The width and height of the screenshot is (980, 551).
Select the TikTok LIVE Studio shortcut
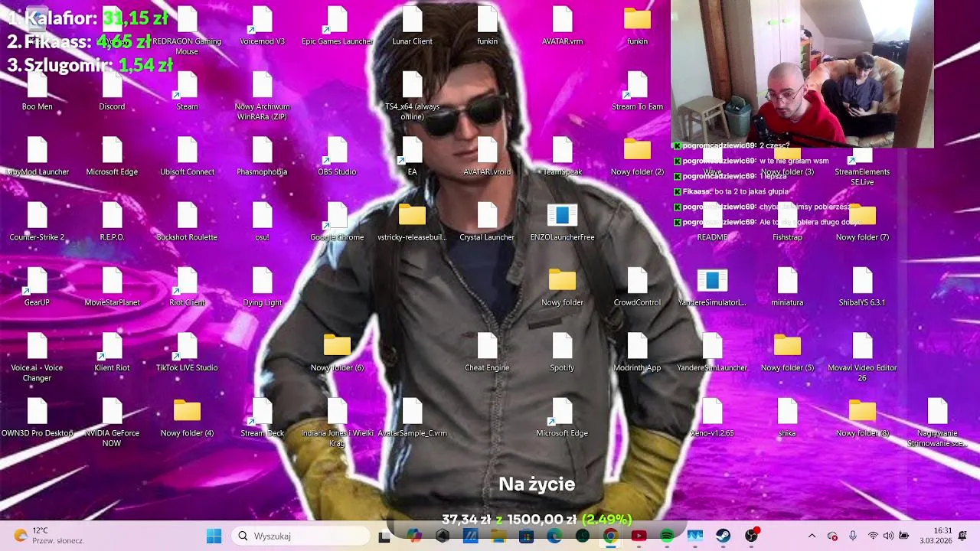coord(187,351)
